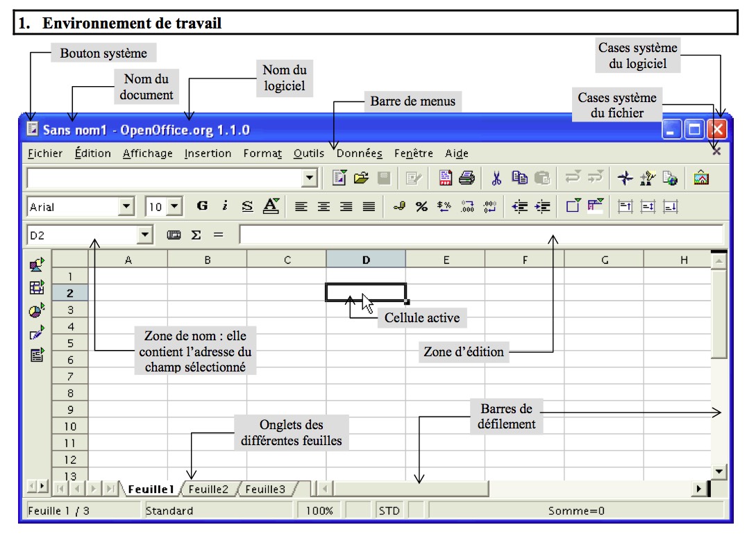Screen dimensions: 756x534
Task: Open the Navigator compass icon
Action: (625, 178)
